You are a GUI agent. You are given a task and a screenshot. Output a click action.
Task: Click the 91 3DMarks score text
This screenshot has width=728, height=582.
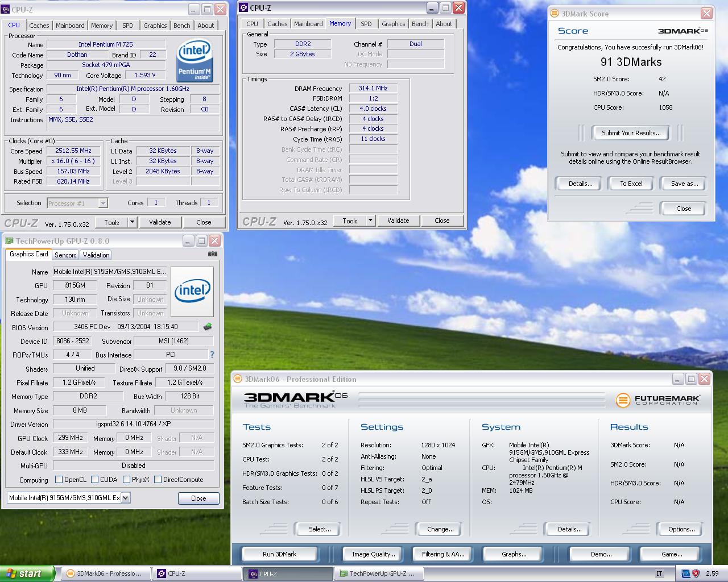631,62
